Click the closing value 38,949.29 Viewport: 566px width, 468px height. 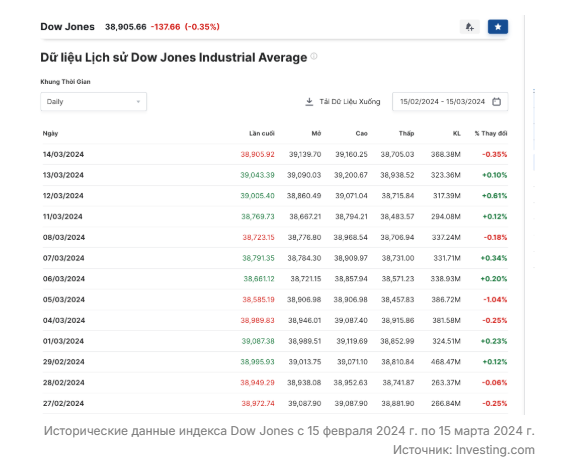[x=257, y=382]
